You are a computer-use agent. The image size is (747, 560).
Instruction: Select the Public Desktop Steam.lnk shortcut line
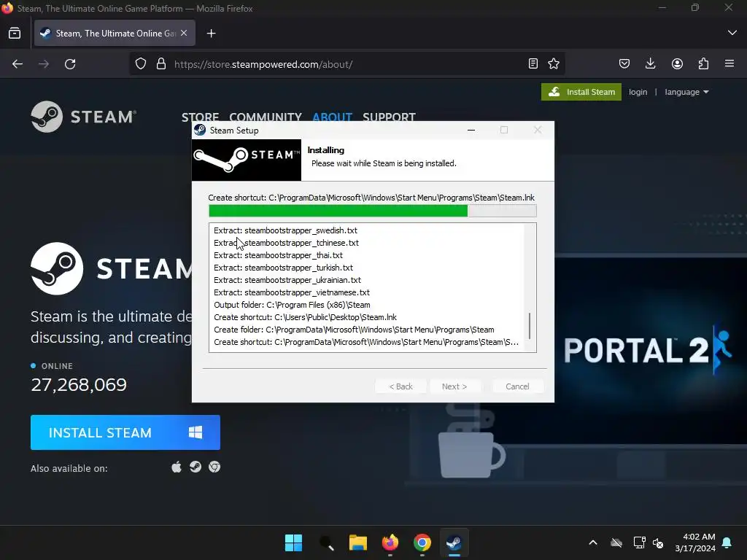(x=306, y=317)
